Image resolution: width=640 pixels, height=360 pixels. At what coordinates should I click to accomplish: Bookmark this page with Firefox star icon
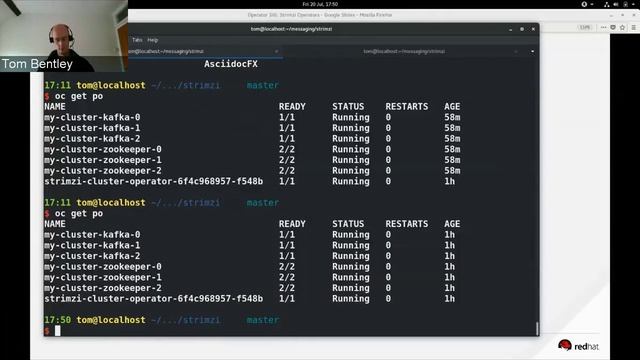click(x=622, y=27)
